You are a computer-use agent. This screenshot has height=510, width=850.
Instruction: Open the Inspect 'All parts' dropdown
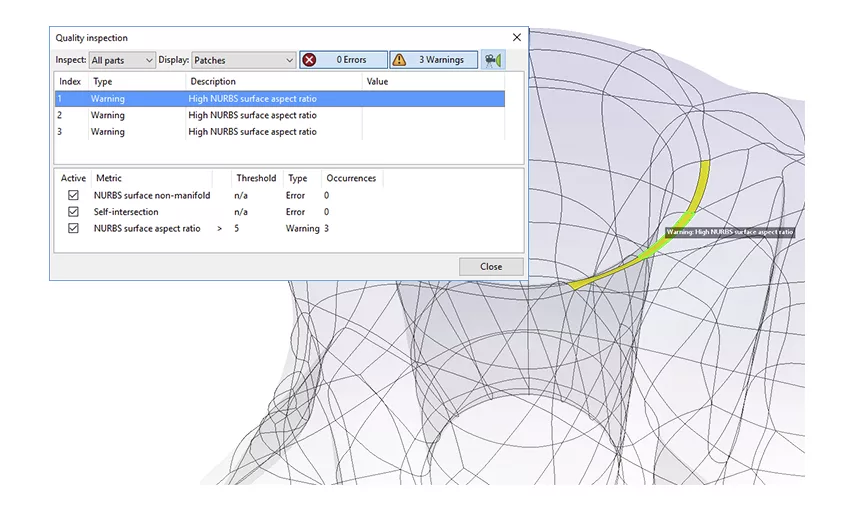point(122,61)
